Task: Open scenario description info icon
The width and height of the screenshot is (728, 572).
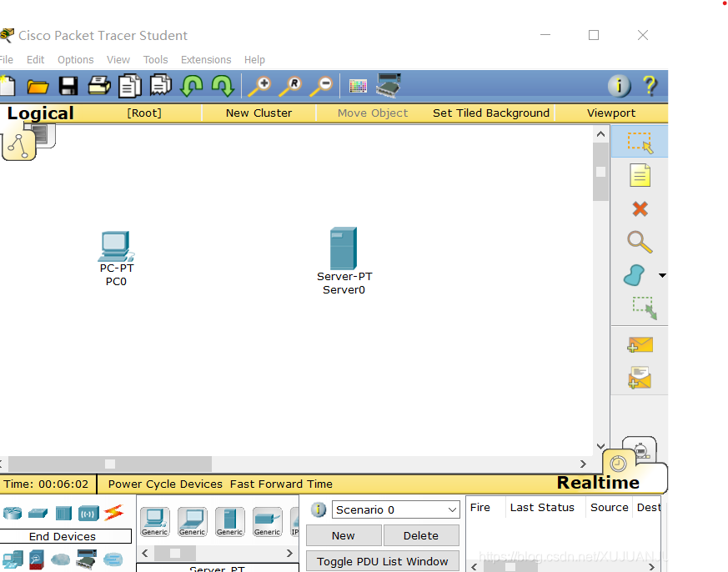Action: point(319,509)
